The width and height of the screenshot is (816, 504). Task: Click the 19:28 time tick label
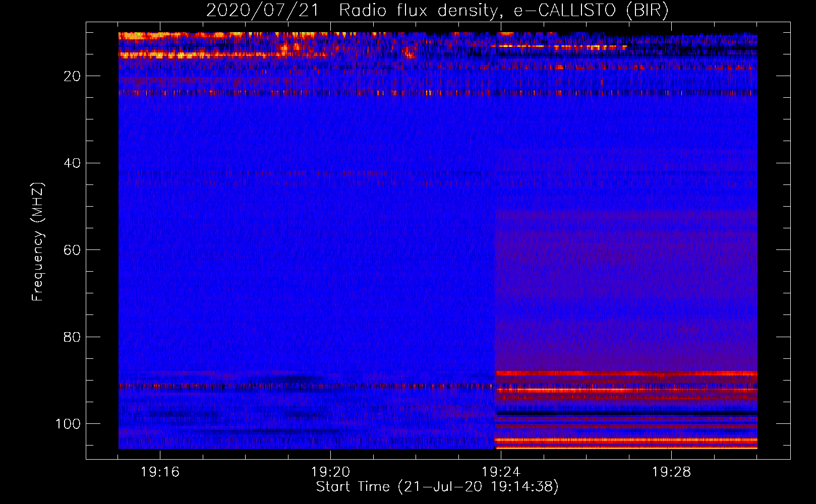(x=672, y=472)
